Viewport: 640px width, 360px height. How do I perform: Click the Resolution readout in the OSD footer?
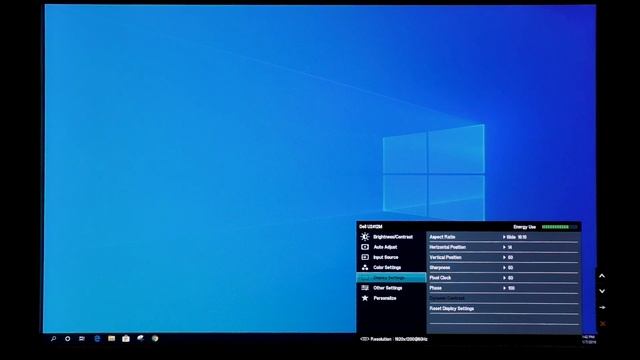tap(394, 339)
